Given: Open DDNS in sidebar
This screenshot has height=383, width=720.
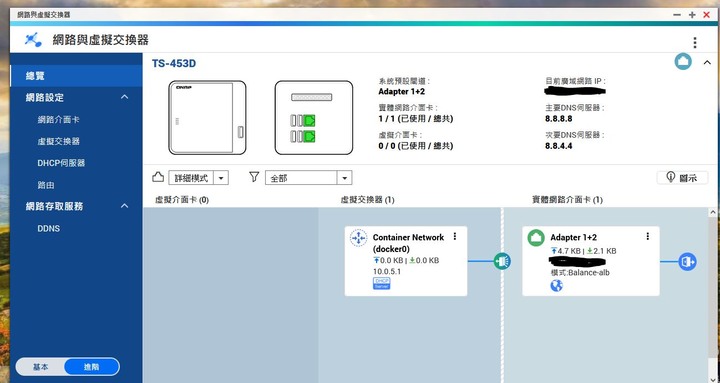Looking at the screenshot, I should coord(49,228).
